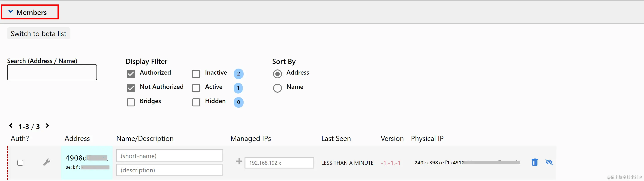This screenshot has width=644, height=181.
Task: Uncheck the Not Authorized filter checkbox
Action: (x=131, y=88)
